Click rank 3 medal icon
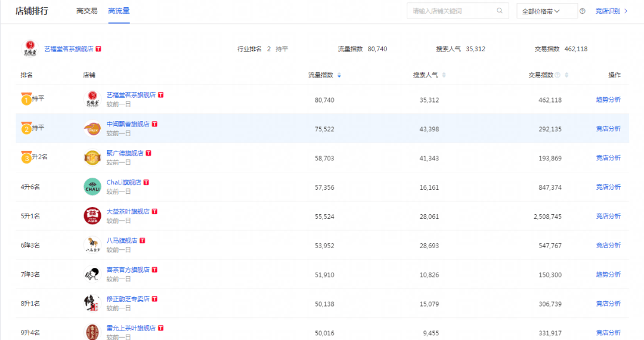Viewport: 644px width, 340px height. click(x=26, y=157)
